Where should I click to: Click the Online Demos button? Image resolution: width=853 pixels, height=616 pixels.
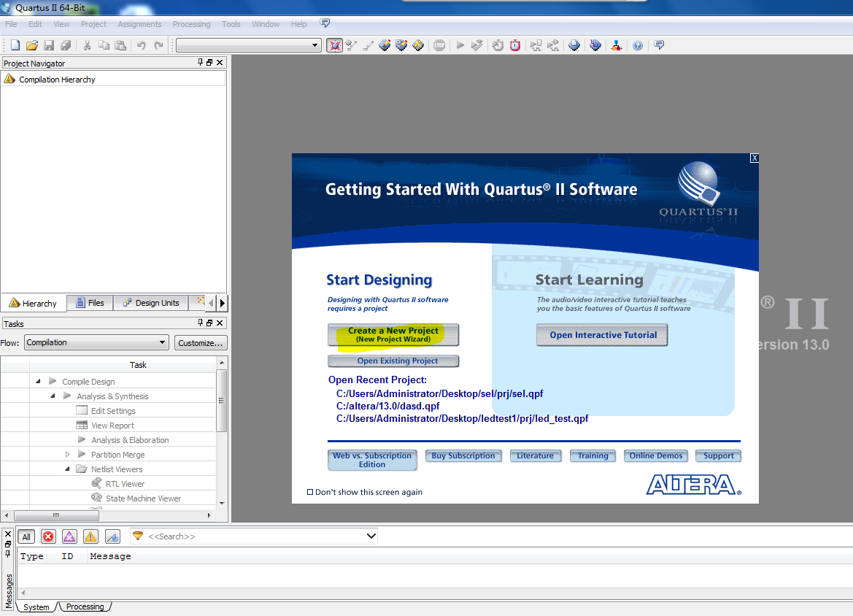655,456
